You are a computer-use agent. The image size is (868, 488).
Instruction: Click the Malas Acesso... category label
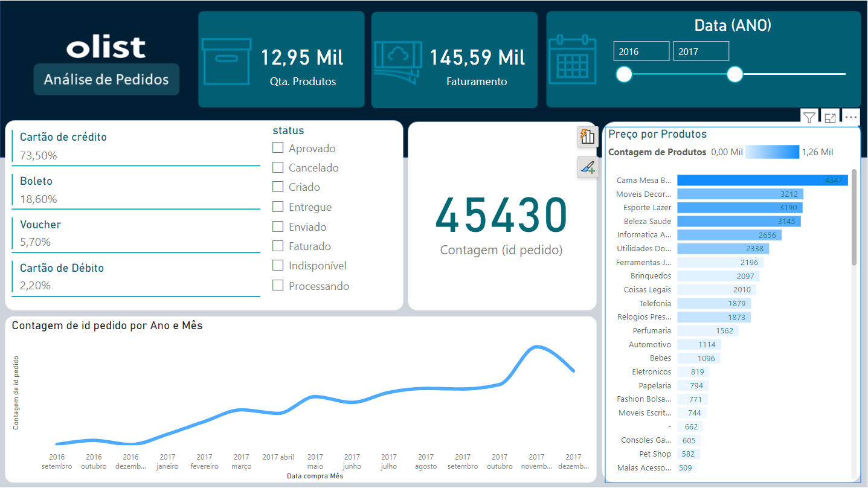coord(644,467)
